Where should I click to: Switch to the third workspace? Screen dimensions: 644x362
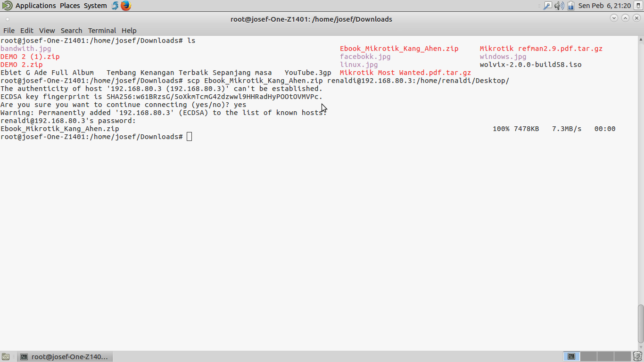tap(605, 357)
